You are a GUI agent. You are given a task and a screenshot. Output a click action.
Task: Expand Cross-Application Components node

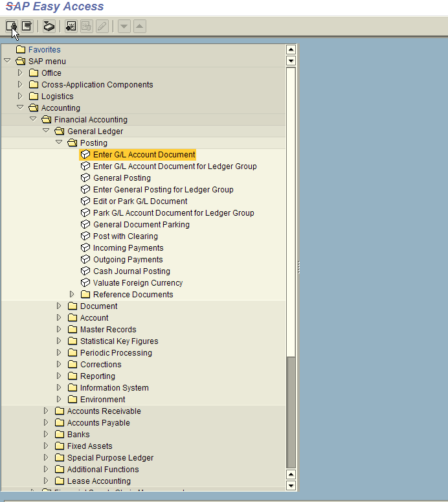click(x=20, y=84)
